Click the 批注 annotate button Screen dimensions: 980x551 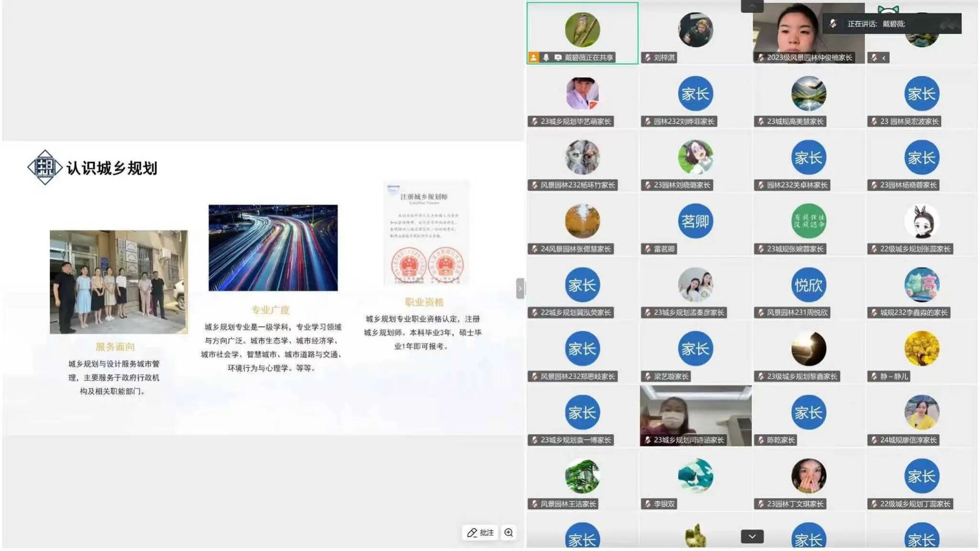[480, 532]
